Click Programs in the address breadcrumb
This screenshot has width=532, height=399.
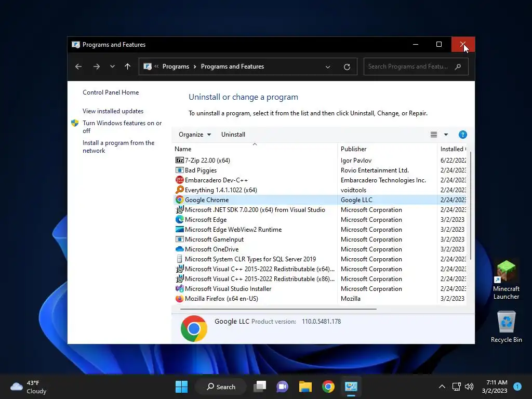coord(176,66)
